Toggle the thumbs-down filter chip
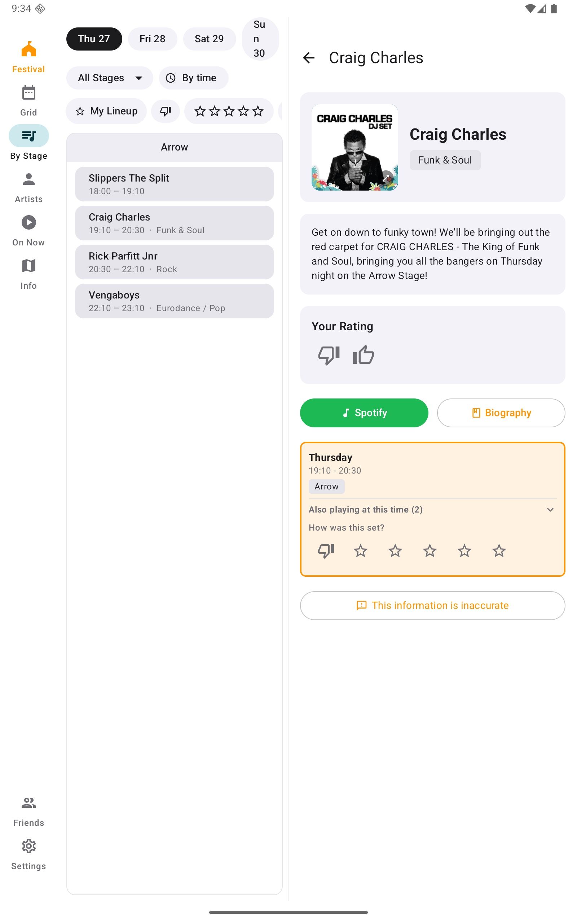 pos(165,111)
